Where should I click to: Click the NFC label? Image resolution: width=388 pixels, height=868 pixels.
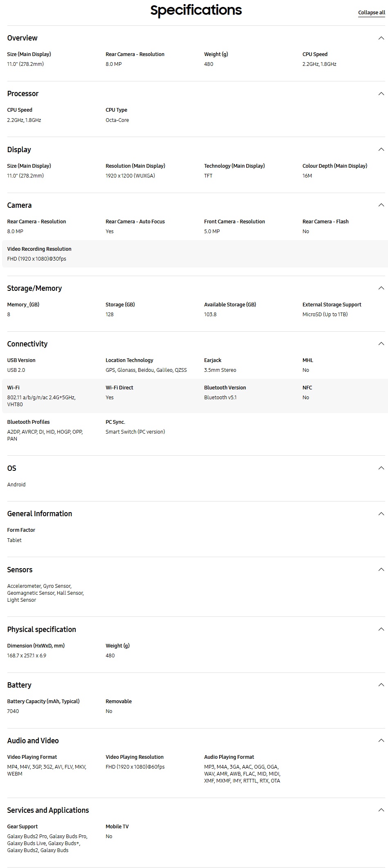click(x=307, y=388)
